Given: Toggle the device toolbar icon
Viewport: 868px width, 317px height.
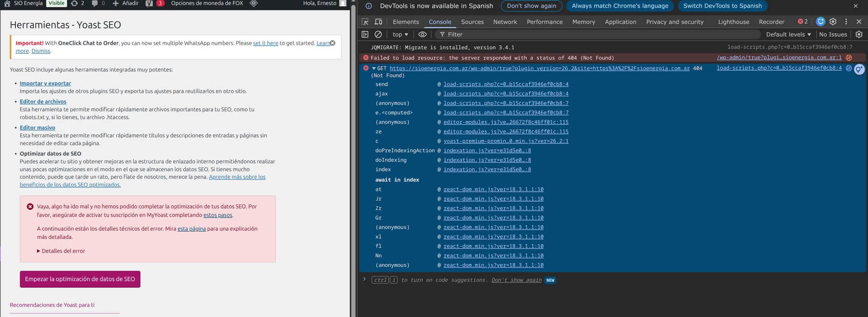Looking at the screenshot, I should (x=378, y=22).
